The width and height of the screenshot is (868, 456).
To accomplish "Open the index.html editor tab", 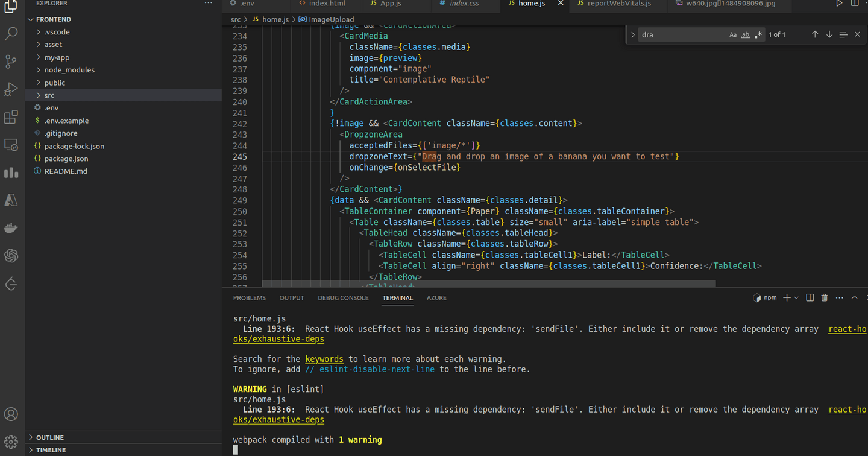I will coord(327,4).
